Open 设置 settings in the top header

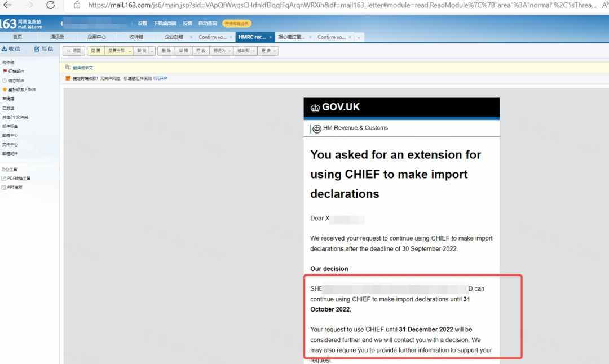(143, 24)
